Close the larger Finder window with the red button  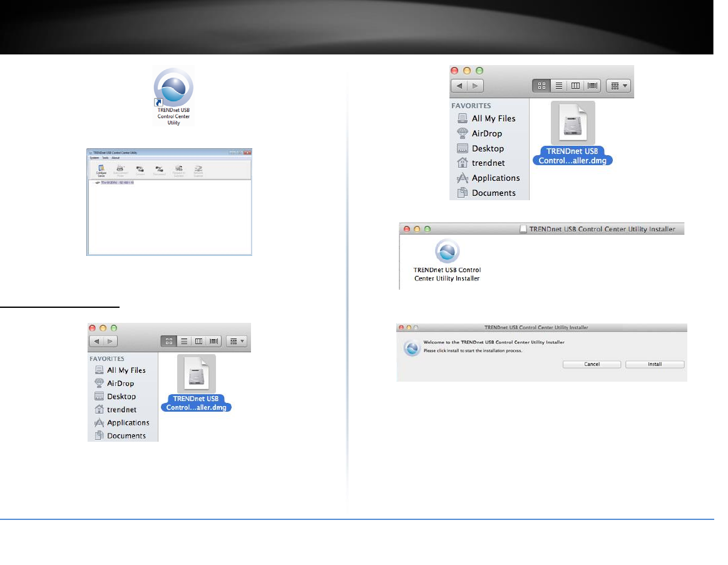pyautogui.click(x=454, y=71)
